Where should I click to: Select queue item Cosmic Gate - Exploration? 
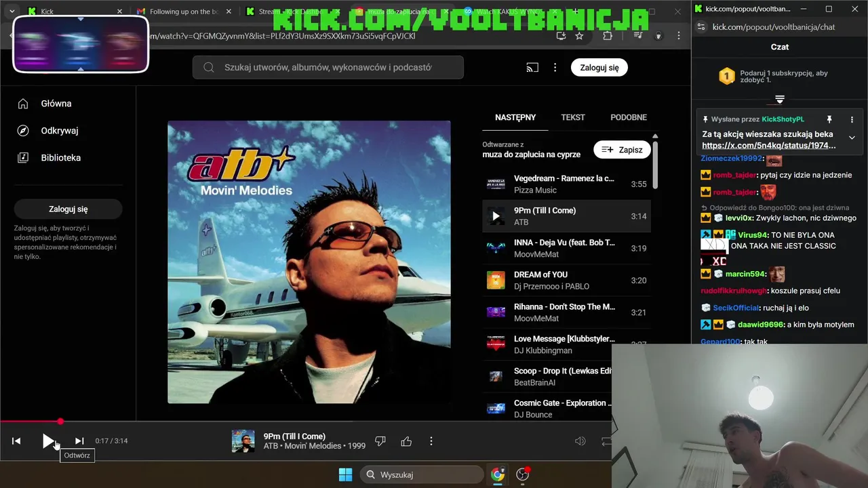[547, 408]
